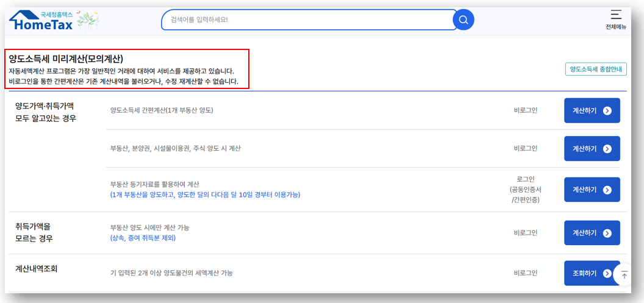The height and width of the screenshot is (303, 644).
Task: Open 양도소득세 종합안내 button
Action: 596,70
